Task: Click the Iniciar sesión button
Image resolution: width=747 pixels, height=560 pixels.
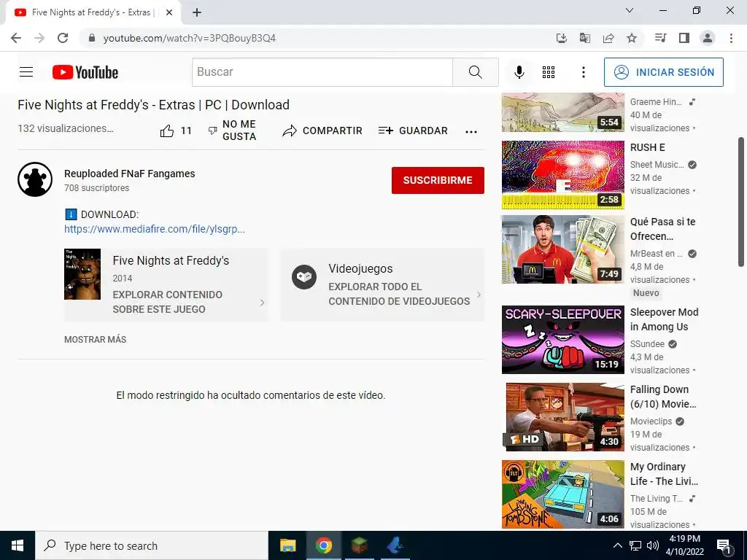Action: [x=664, y=72]
